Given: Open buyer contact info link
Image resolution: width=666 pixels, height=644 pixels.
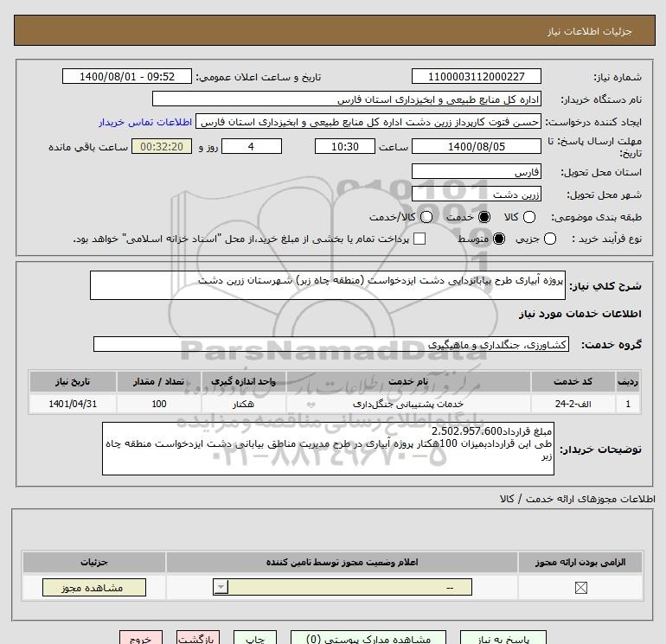Looking at the screenshot, I should 145,122.
